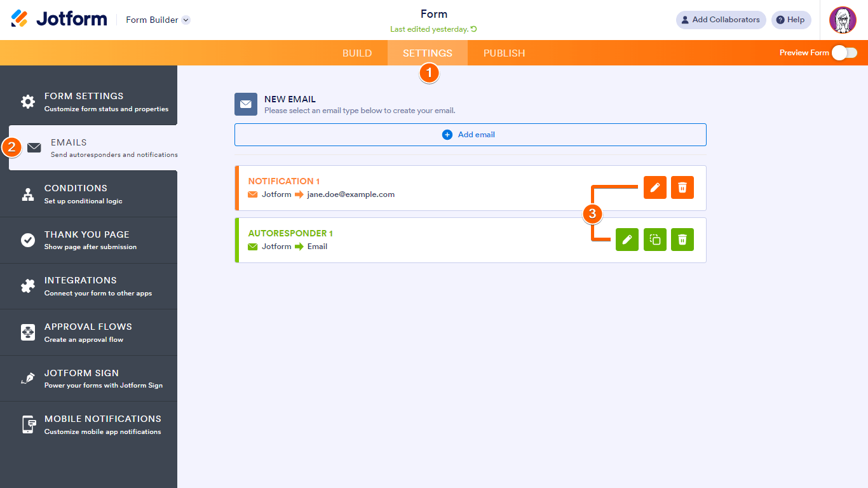Open Integrations in the sidebar
The width and height of the screenshot is (868, 488).
pos(88,286)
